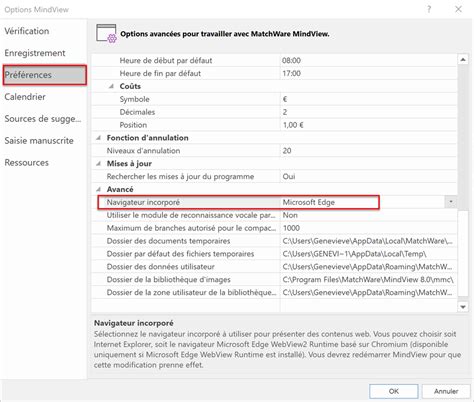Click the advanced options gear window icon
The image size is (474, 402).
tap(106, 33)
